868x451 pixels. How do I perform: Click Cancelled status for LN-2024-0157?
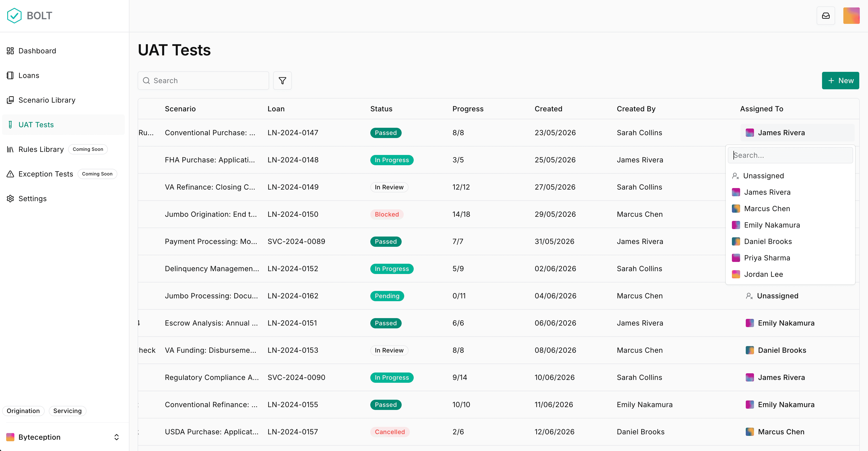[390, 432]
